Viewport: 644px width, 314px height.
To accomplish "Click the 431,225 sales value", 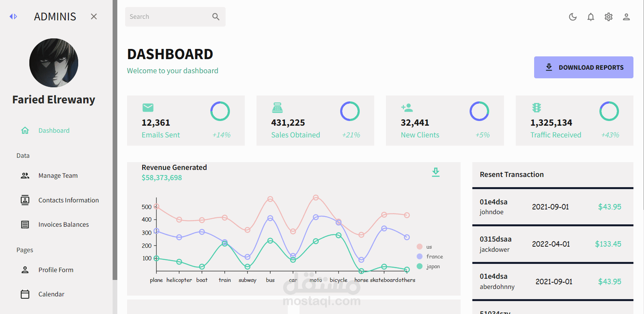I will 288,123.
